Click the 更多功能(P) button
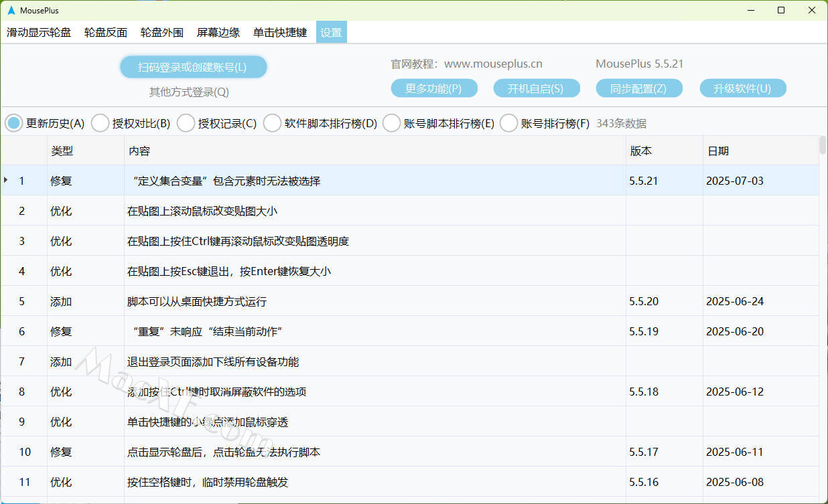Viewport: 828px width, 504px height. pos(434,88)
